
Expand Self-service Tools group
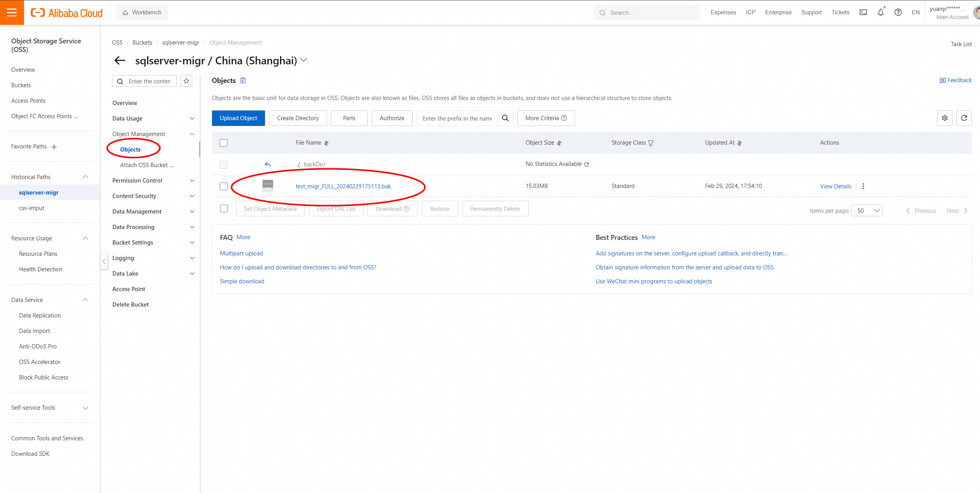(x=86, y=408)
